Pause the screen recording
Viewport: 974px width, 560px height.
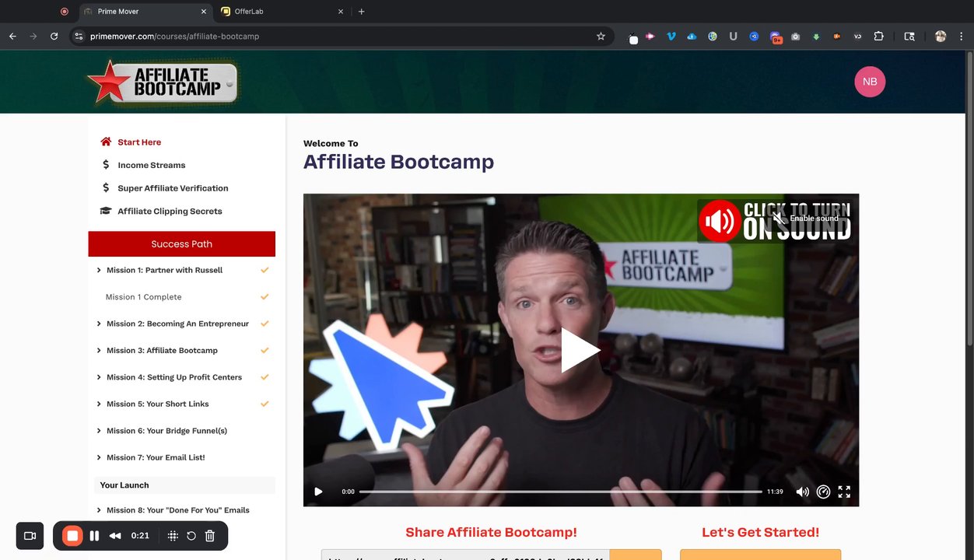tap(94, 536)
